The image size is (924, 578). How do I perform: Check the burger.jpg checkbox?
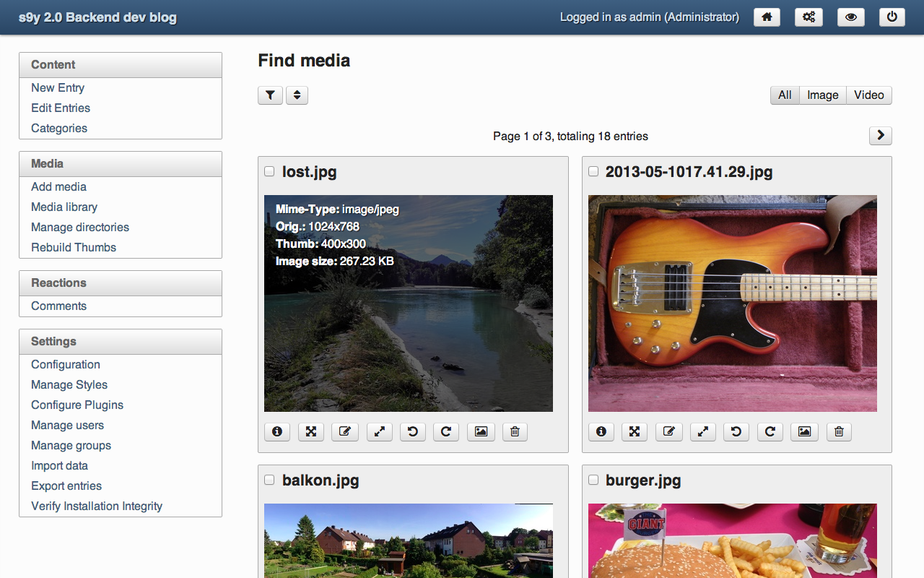click(x=593, y=480)
